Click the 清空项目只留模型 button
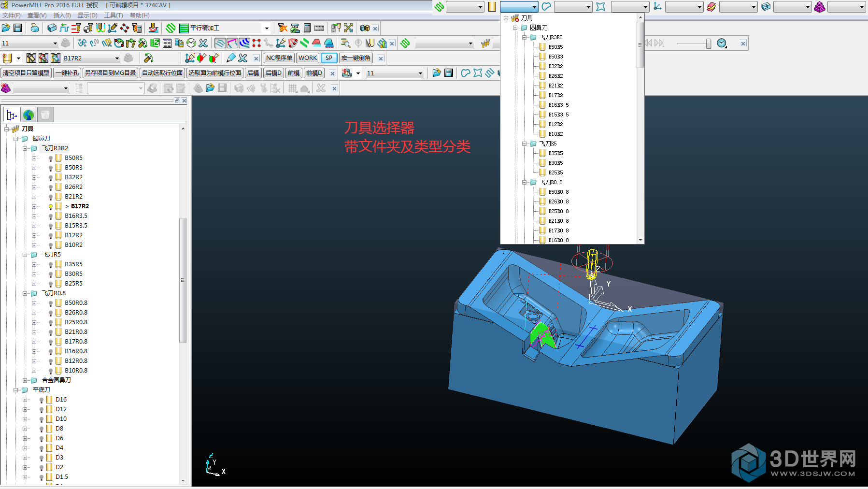Viewport: 868px width, 489px height. coord(26,73)
